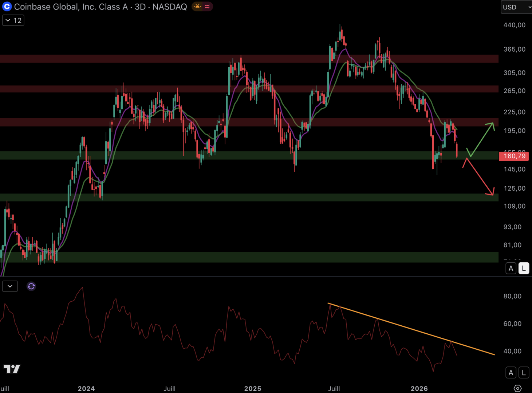
Task: Toggle log scale L on price pane
Action: coord(524,269)
